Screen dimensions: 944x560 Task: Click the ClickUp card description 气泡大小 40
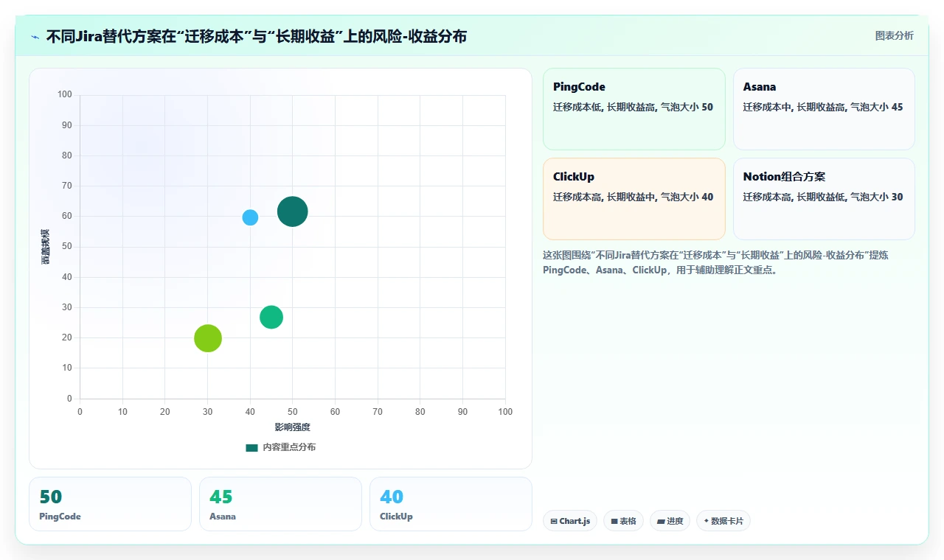[687, 197]
